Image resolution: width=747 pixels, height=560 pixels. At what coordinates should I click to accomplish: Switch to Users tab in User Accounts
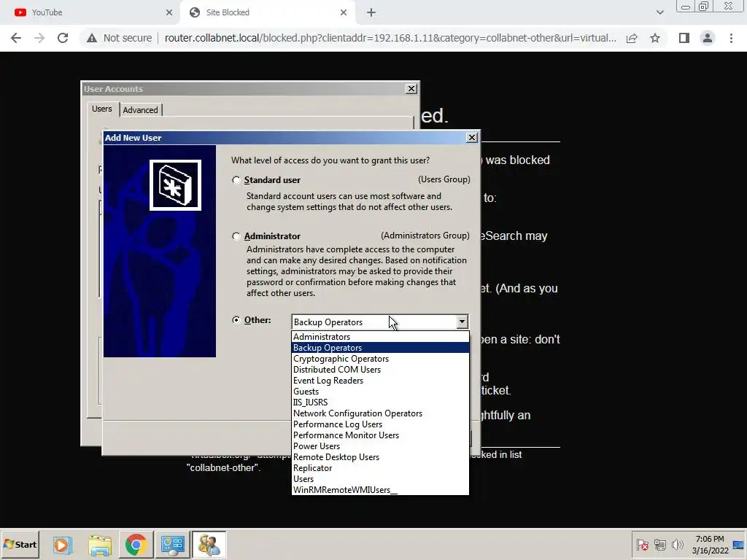pos(102,109)
